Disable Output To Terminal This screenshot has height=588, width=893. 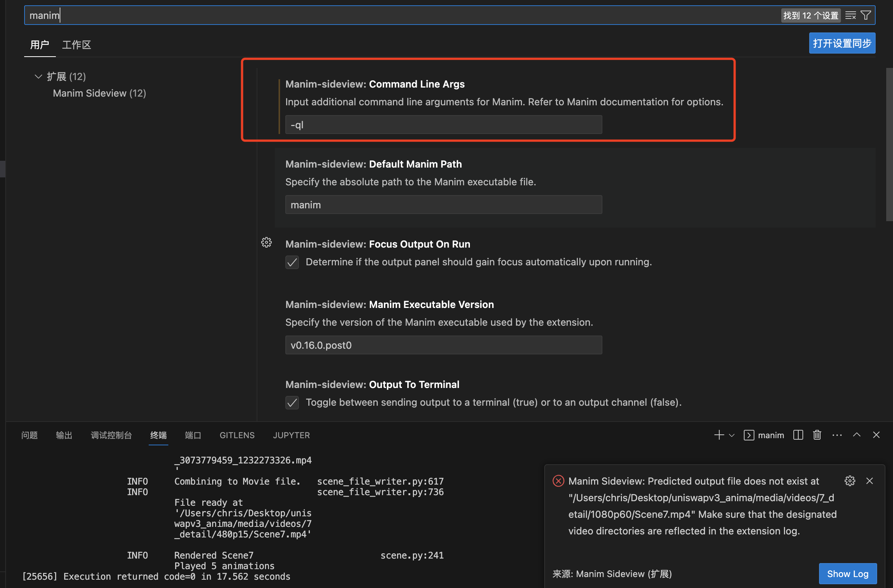[x=292, y=402]
